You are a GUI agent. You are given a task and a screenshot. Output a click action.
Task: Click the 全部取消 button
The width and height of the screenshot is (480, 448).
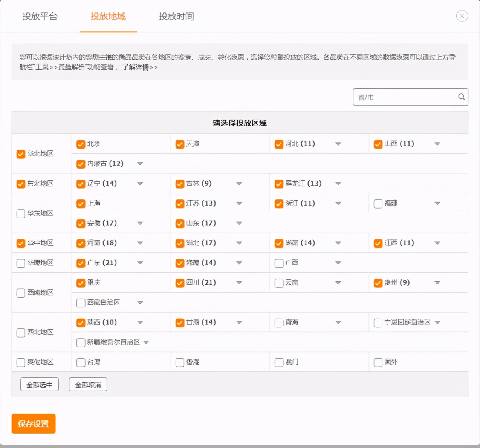(x=88, y=384)
